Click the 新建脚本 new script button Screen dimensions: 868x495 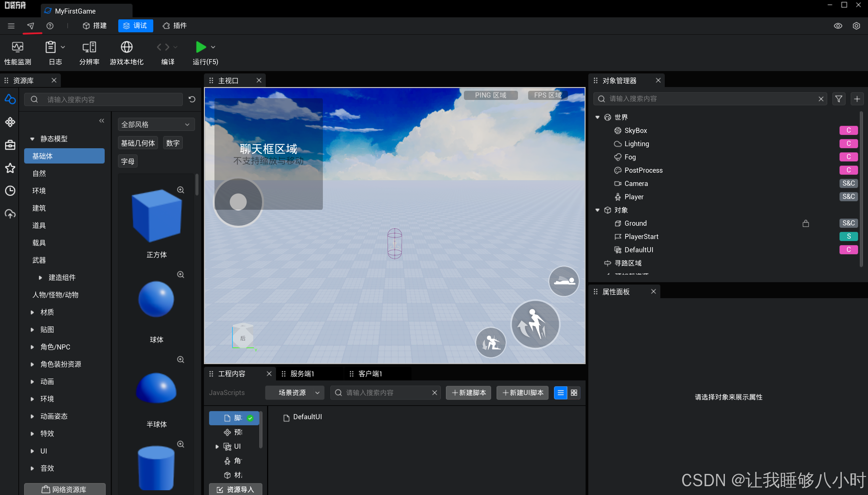coord(468,393)
